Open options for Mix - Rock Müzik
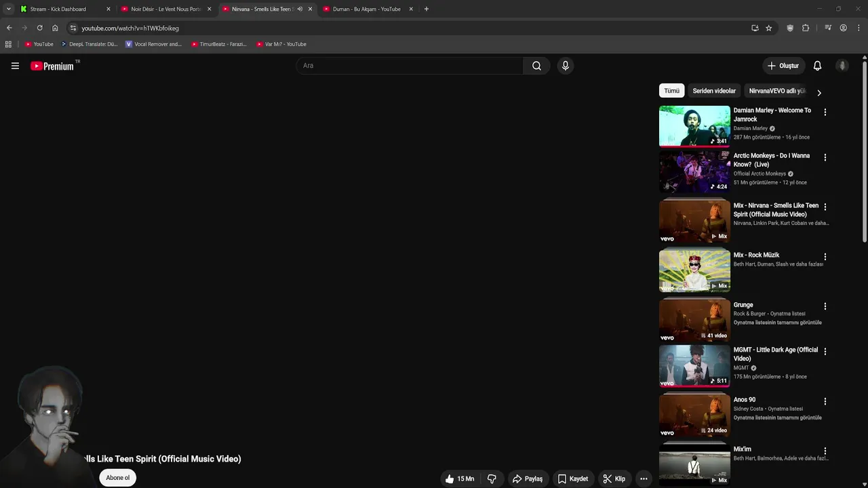The image size is (868, 488). (x=825, y=257)
